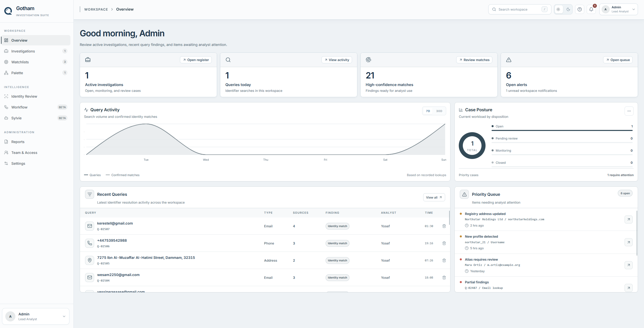Screen dimensions: 644x328
Task: Switch to dark theme moon icon
Action: pos(568,9)
